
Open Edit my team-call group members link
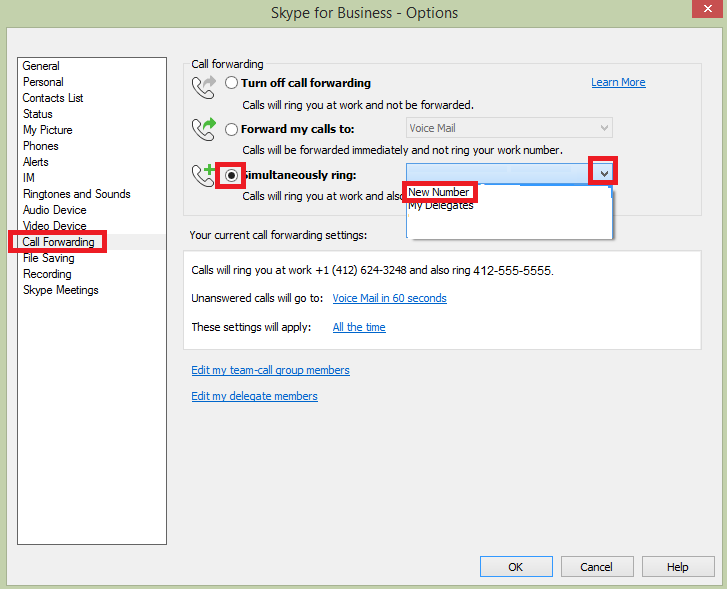(270, 370)
